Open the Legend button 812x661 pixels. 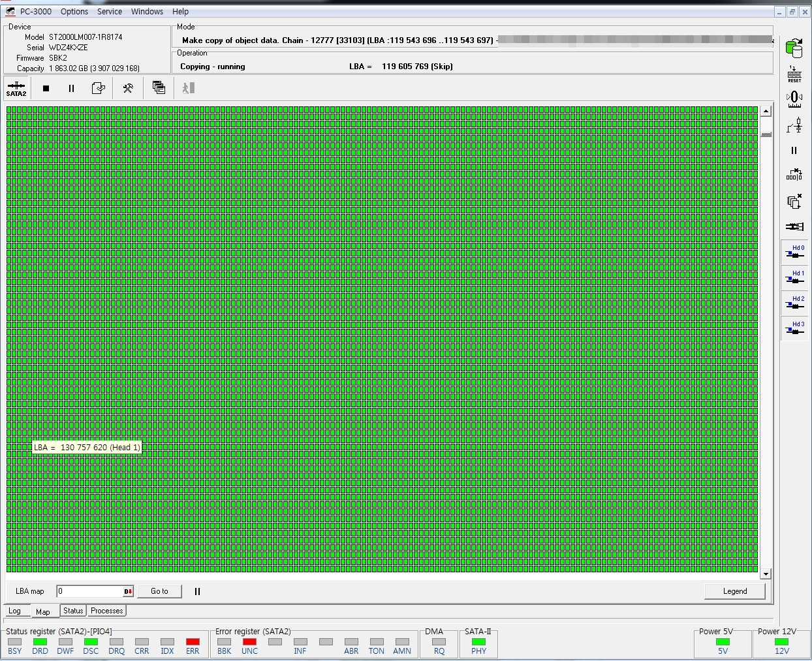[x=735, y=591]
